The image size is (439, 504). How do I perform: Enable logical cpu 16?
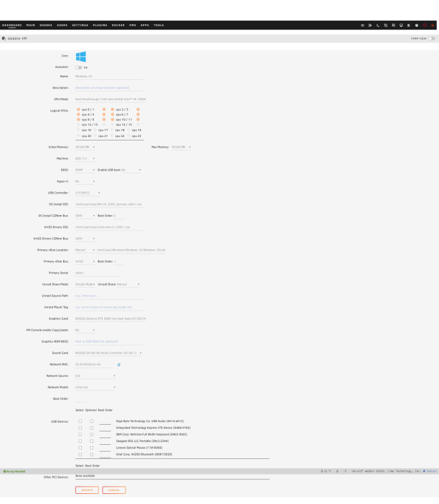coord(79,130)
